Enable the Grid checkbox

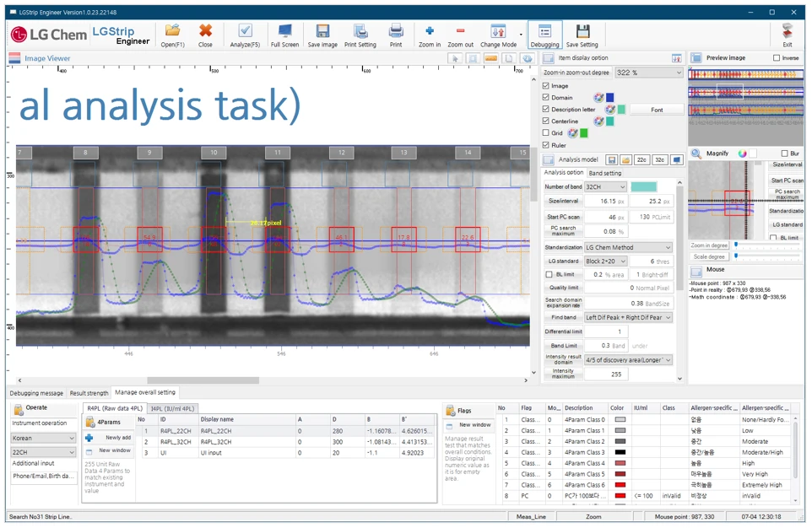tap(546, 133)
